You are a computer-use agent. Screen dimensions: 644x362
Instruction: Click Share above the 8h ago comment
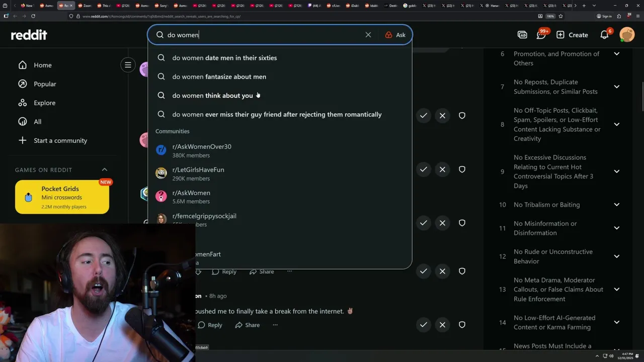click(x=262, y=271)
